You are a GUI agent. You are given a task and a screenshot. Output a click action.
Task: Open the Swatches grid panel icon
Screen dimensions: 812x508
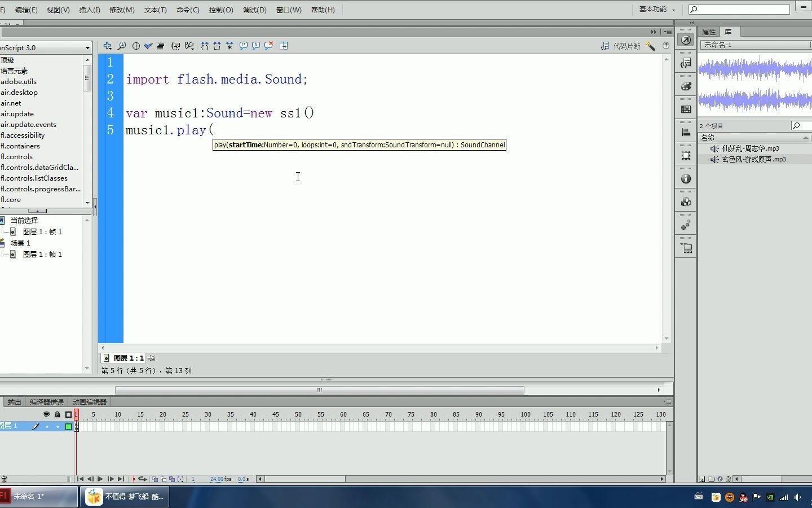click(x=686, y=109)
